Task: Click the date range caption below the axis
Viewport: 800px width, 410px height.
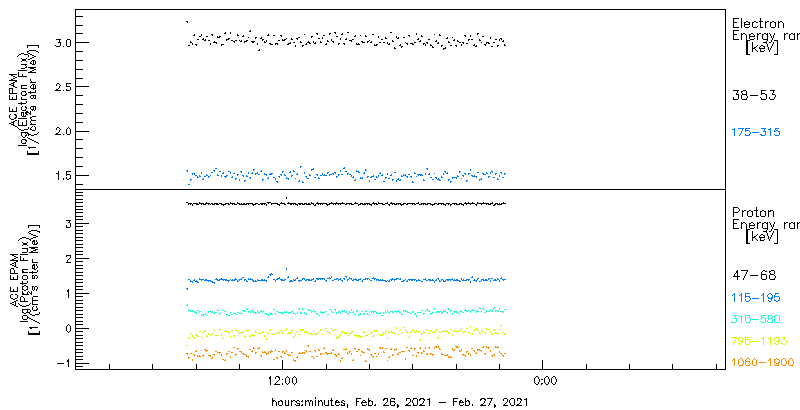Action: (399, 402)
